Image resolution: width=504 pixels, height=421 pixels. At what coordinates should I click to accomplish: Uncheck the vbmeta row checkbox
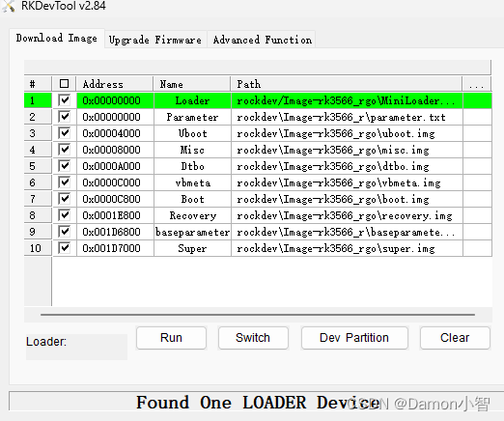click(65, 182)
